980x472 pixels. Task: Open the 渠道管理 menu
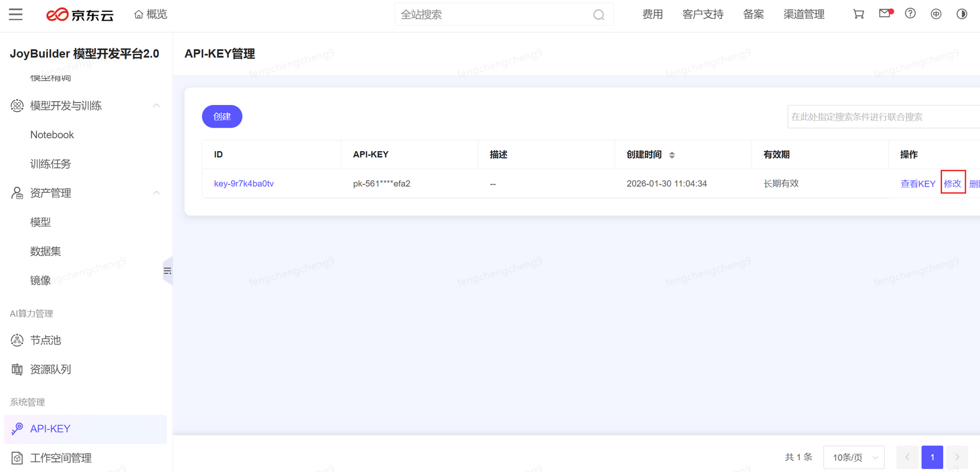[803, 14]
